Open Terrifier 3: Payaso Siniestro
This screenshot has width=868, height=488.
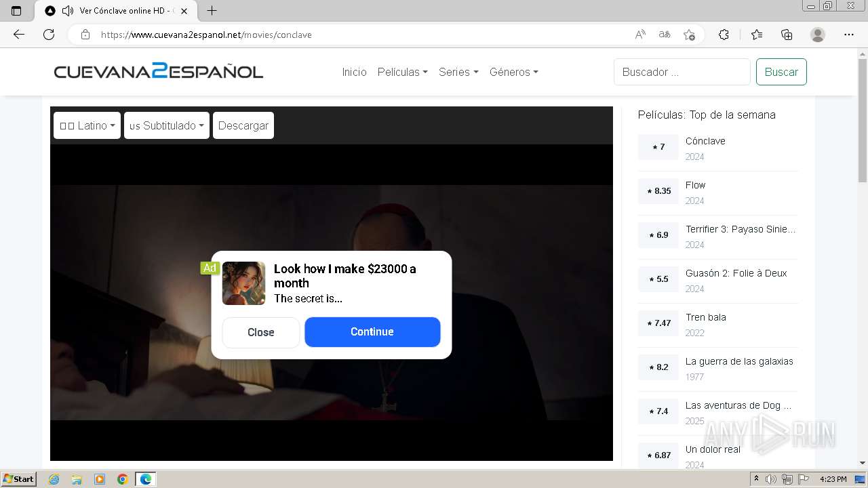click(x=741, y=229)
